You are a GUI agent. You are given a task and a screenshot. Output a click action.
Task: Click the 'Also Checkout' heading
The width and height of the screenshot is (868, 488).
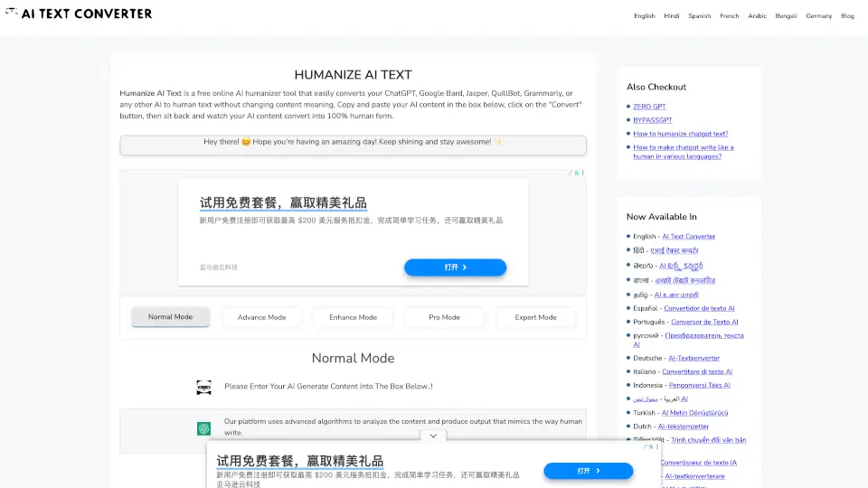click(x=656, y=87)
